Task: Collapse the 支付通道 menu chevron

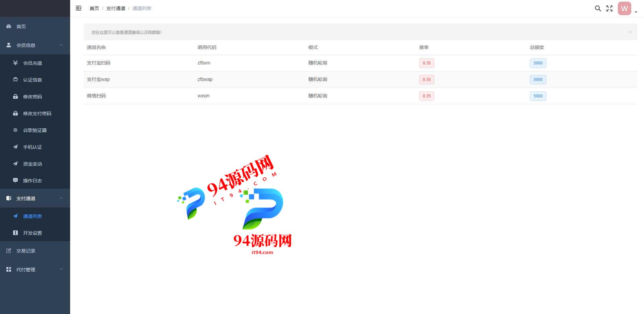Action: pos(61,198)
